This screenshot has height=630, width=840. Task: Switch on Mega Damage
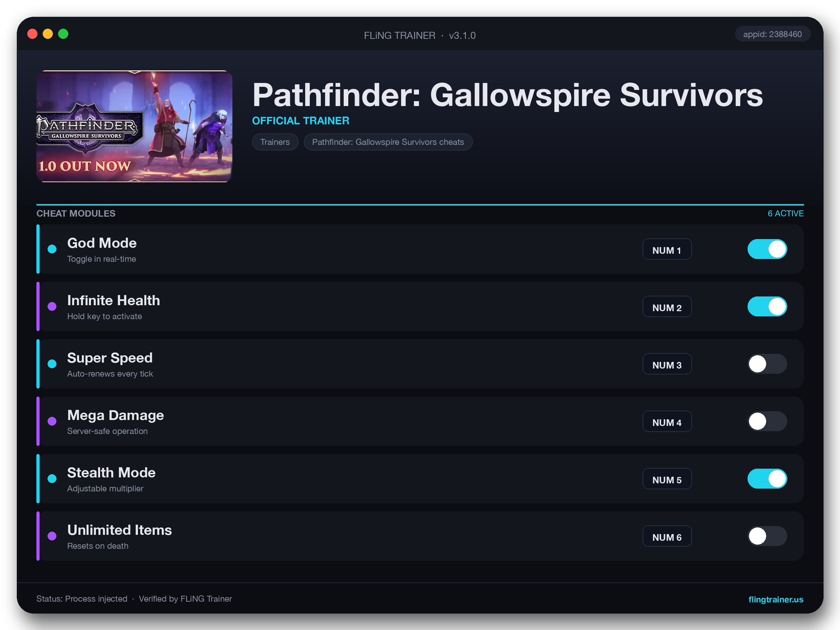pyautogui.click(x=767, y=421)
